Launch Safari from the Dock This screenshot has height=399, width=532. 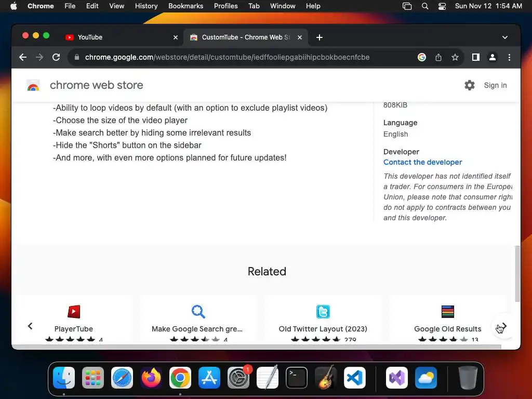point(122,378)
